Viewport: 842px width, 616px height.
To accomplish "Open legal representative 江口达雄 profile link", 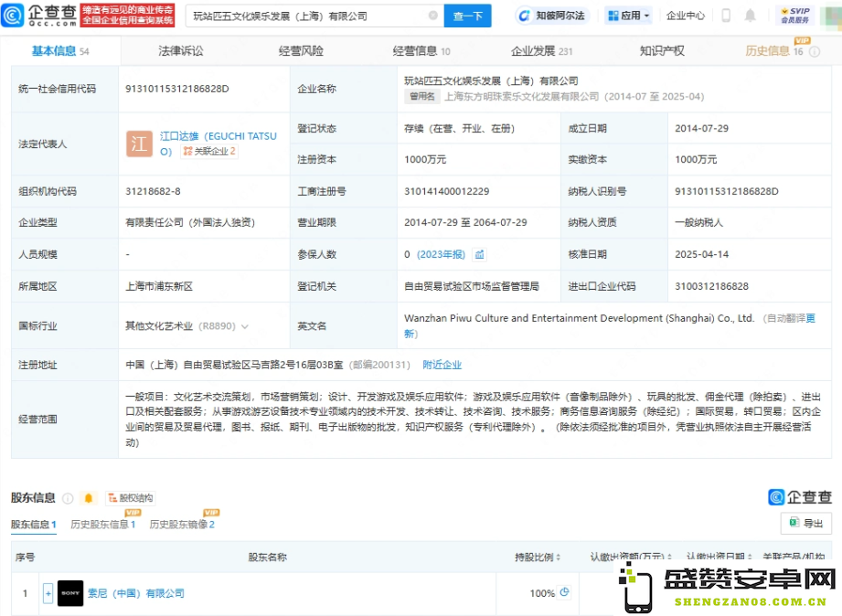I will (218, 143).
